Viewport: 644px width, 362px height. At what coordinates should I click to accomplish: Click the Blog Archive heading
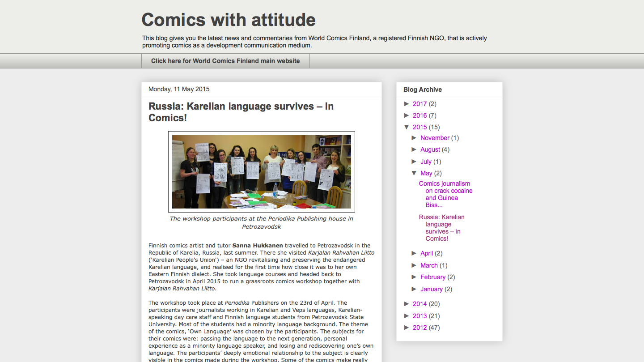(423, 89)
